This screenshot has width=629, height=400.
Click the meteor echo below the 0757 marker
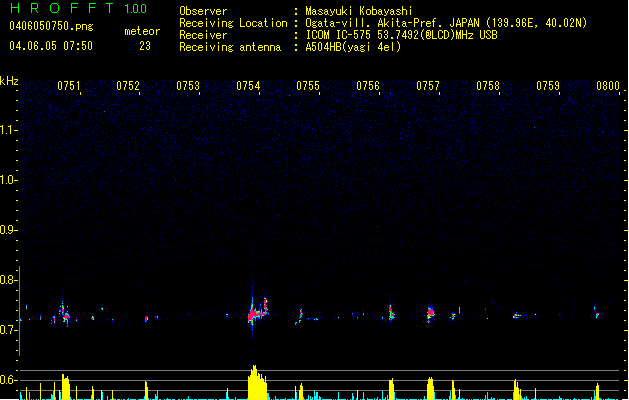430,313
